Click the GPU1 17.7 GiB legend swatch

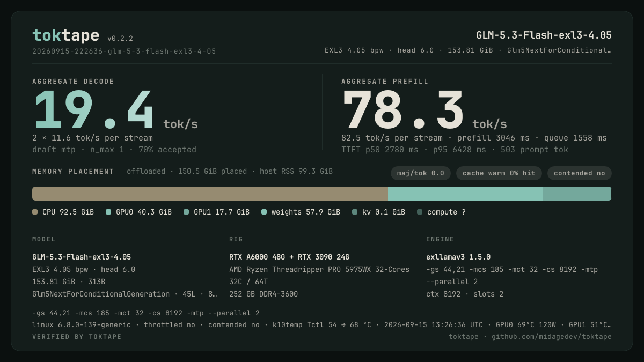(x=186, y=212)
